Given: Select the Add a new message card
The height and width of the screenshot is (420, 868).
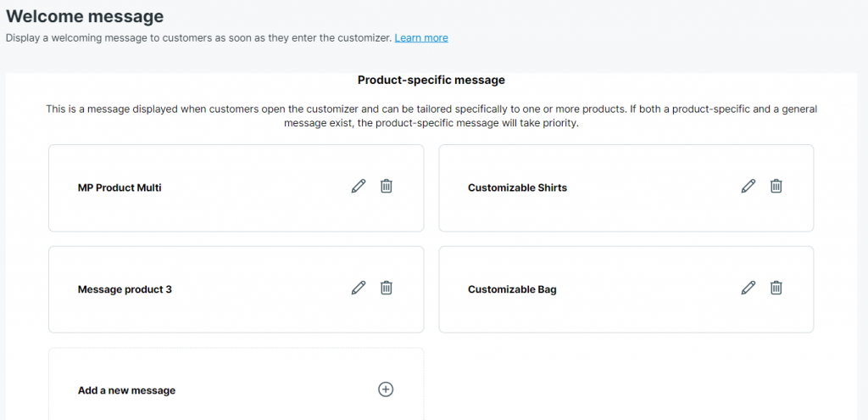Looking at the screenshot, I should (x=236, y=384).
